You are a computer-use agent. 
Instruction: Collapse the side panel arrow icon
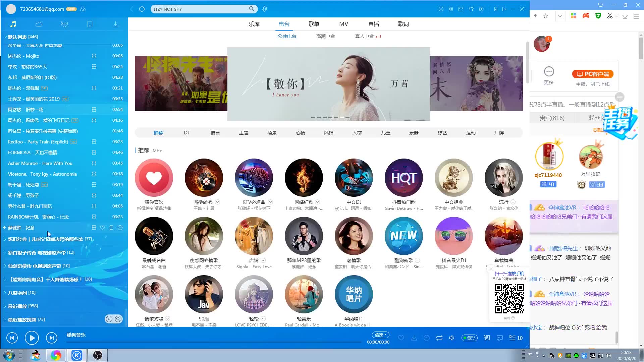[504, 9]
